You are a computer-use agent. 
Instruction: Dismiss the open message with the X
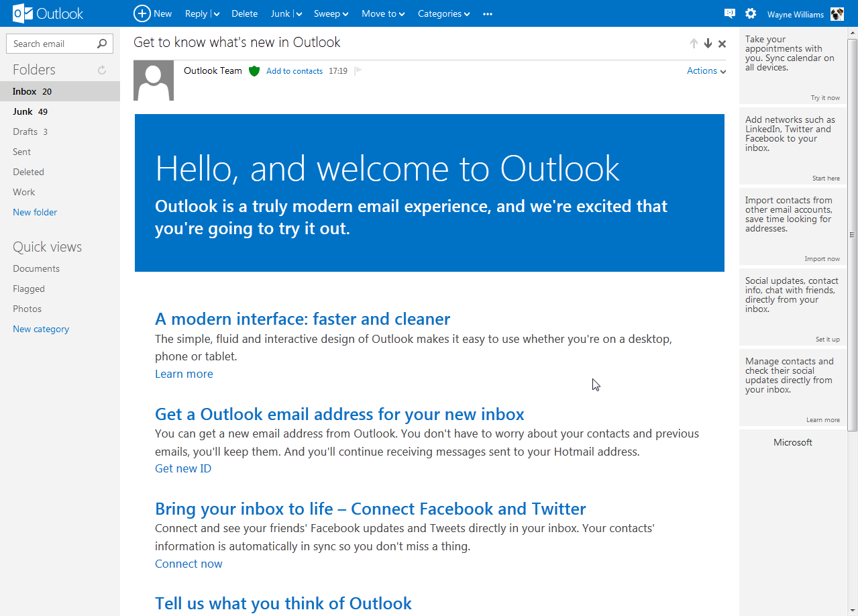coord(722,43)
